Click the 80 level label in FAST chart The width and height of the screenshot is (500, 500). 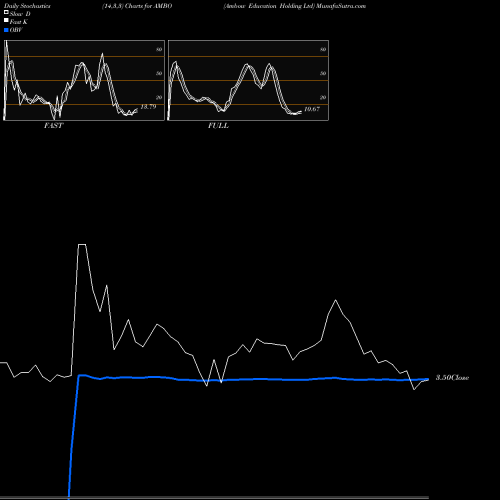point(159,49)
